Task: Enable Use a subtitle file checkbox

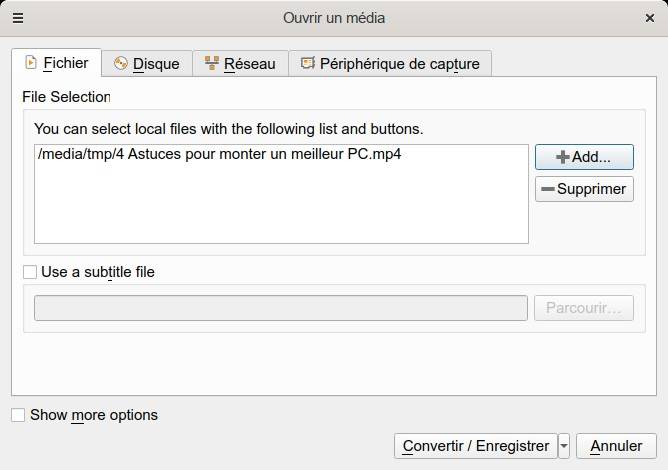Action: [x=29, y=271]
